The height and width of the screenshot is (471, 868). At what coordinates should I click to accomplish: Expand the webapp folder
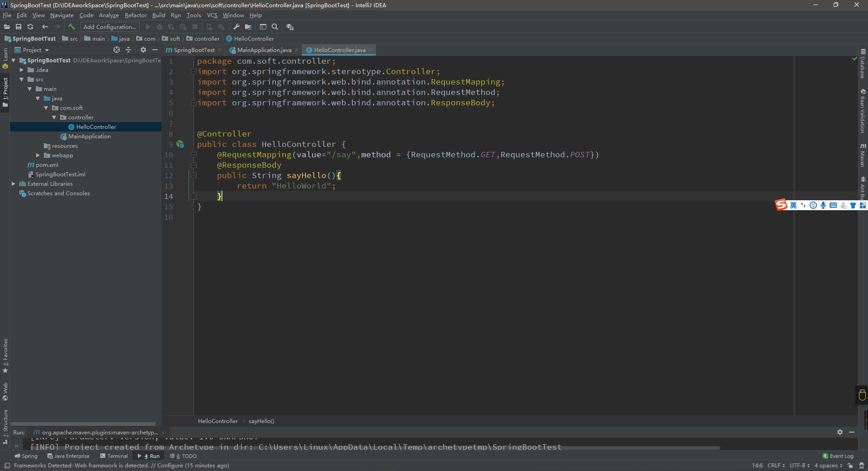38,155
